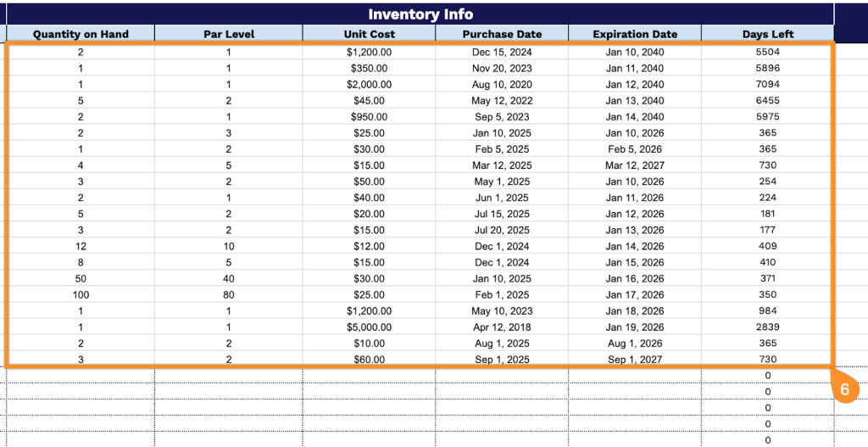This screenshot has width=868, height=447.
Task: Click the Unit Cost column header
Action: pos(369,34)
